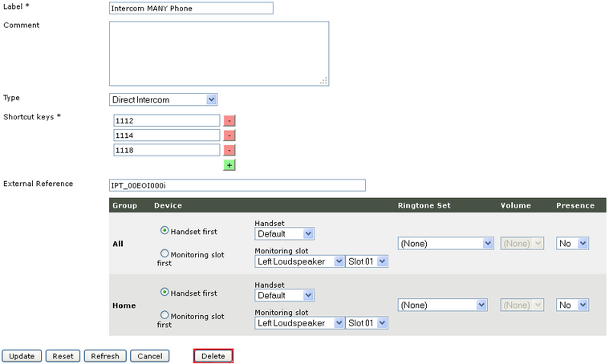Click the Volume column header

click(x=515, y=206)
